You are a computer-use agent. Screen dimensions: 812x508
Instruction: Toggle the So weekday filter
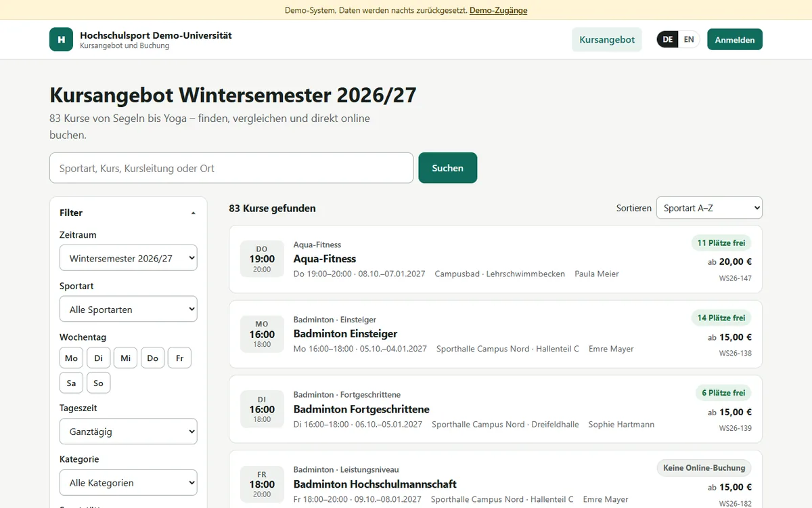(99, 383)
